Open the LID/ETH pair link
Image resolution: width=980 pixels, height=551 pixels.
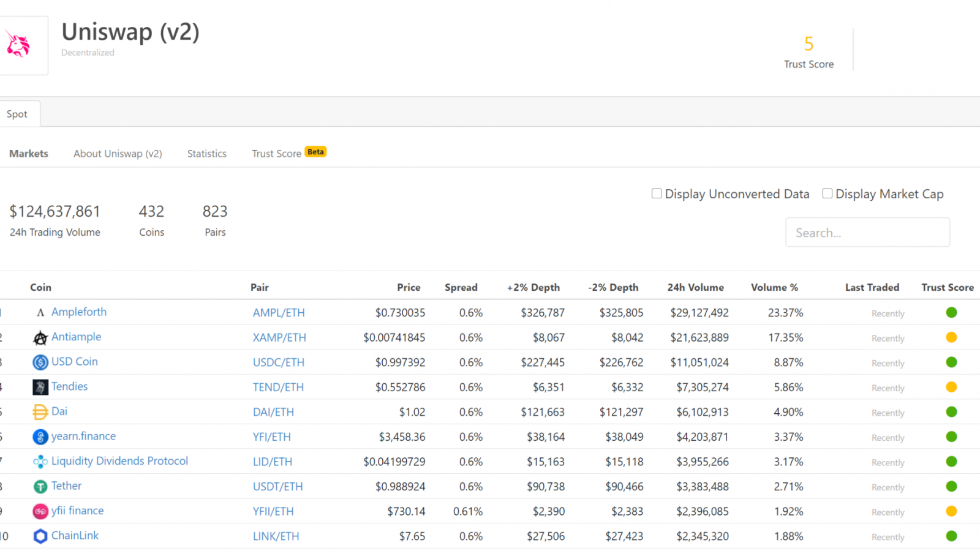pyautogui.click(x=273, y=462)
